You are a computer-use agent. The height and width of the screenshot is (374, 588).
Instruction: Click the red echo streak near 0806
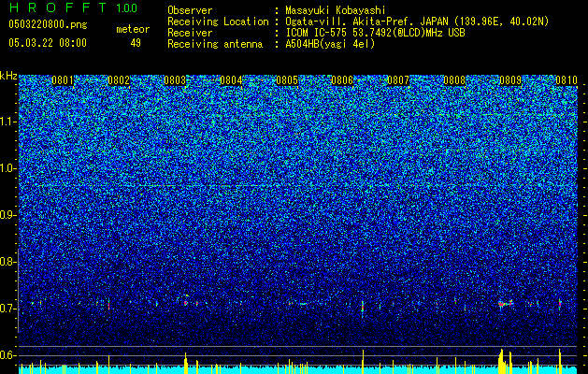pyautogui.click(x=363, y=307)
